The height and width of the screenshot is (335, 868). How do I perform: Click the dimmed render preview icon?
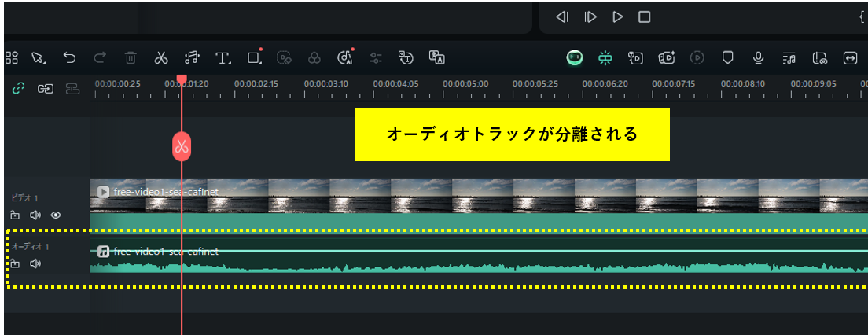697,57
